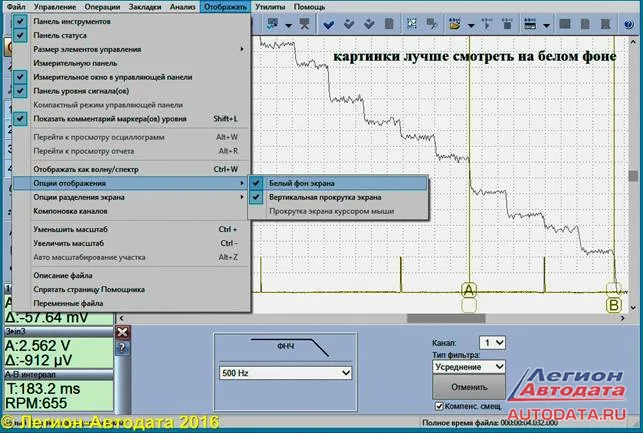643x433 pixels.
Task: Click the monitor with checkmark toolbar icon
Action: click(x=273, y=24)
